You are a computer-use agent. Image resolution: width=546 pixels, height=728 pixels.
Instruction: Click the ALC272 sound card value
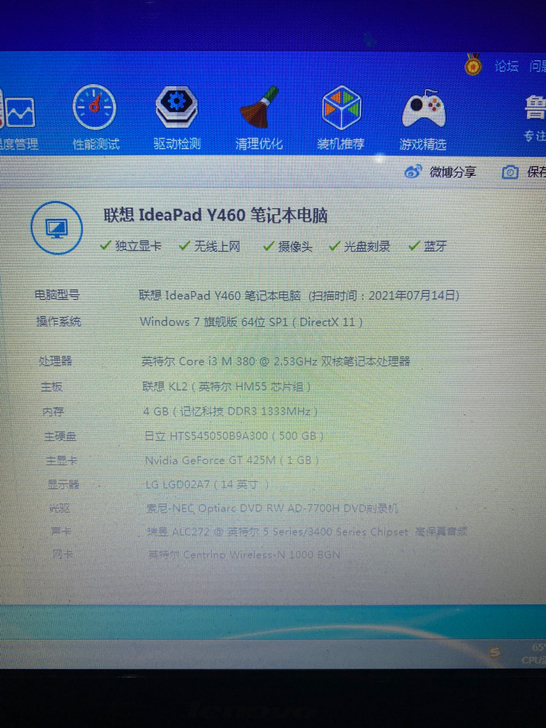pyautogui.click(x=307, y=532)
